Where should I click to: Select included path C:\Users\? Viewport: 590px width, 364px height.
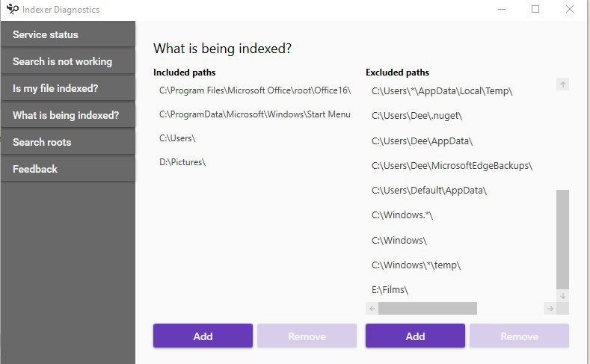click(x=177, y=138)
